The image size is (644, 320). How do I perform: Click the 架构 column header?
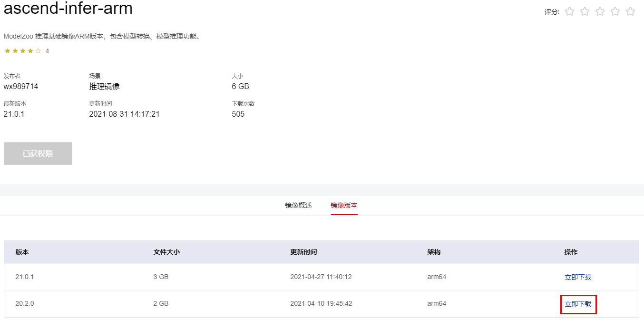point(434,252)
